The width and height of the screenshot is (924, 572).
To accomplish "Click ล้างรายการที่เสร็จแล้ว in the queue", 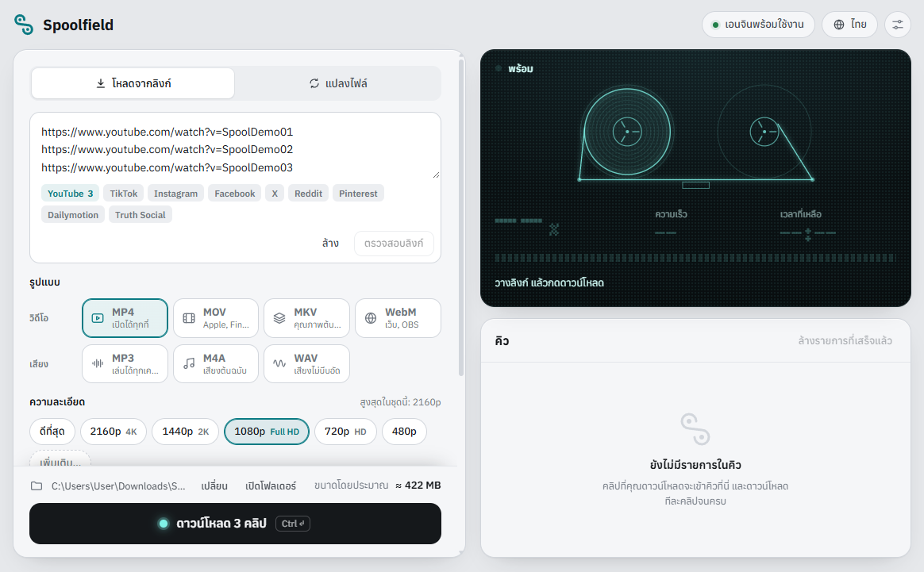I will 845,340.
